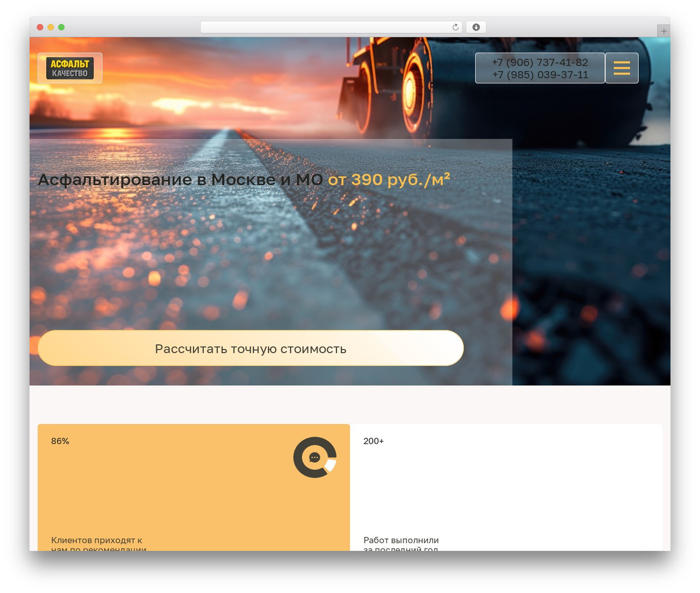This screenshot has width=700, height=593.
Task: Click 'Работ выполнили' caption text
Action: pos(401,540)
